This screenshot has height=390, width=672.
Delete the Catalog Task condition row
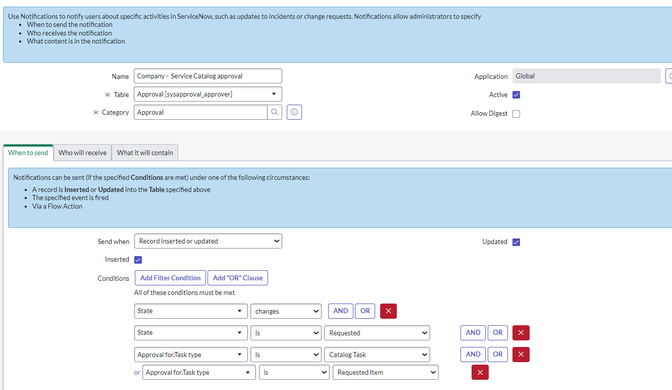point(521,354)
